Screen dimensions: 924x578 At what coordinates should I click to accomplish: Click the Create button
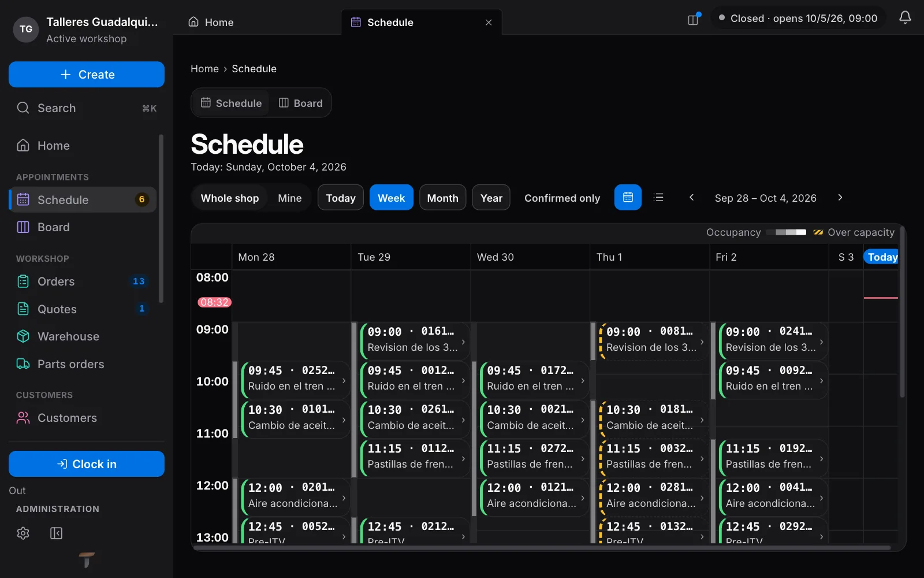coord(87,75)
